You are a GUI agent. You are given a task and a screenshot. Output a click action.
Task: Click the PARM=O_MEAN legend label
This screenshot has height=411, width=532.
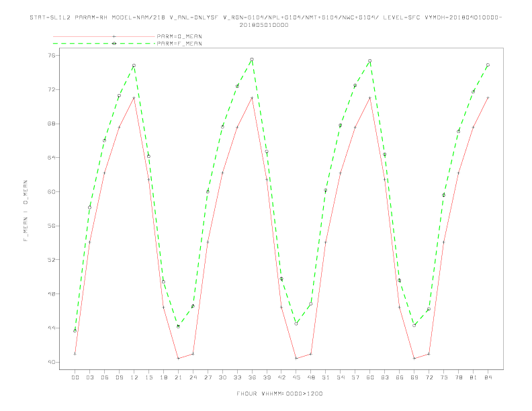pyautogui.click(x=179, y=36)
